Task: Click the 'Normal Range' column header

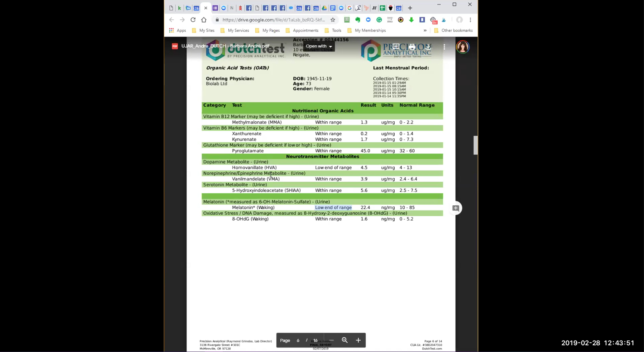Action: [x=417, y=105]
